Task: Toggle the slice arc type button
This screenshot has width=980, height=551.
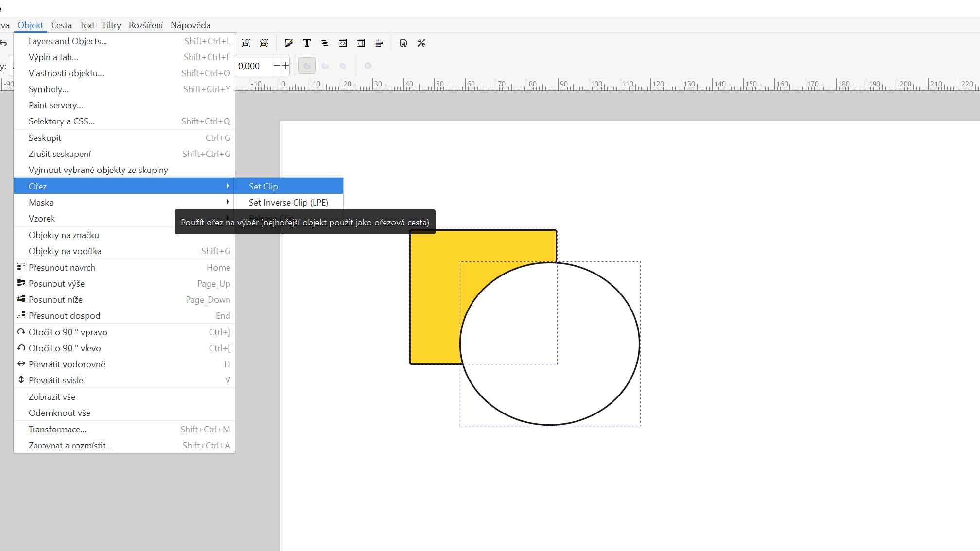Action: pos(307,66)
